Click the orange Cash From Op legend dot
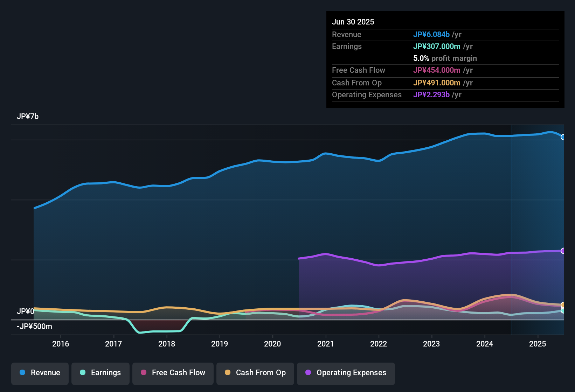The width and height of the screenshot is (575, 392). click(x=228, y=372)
